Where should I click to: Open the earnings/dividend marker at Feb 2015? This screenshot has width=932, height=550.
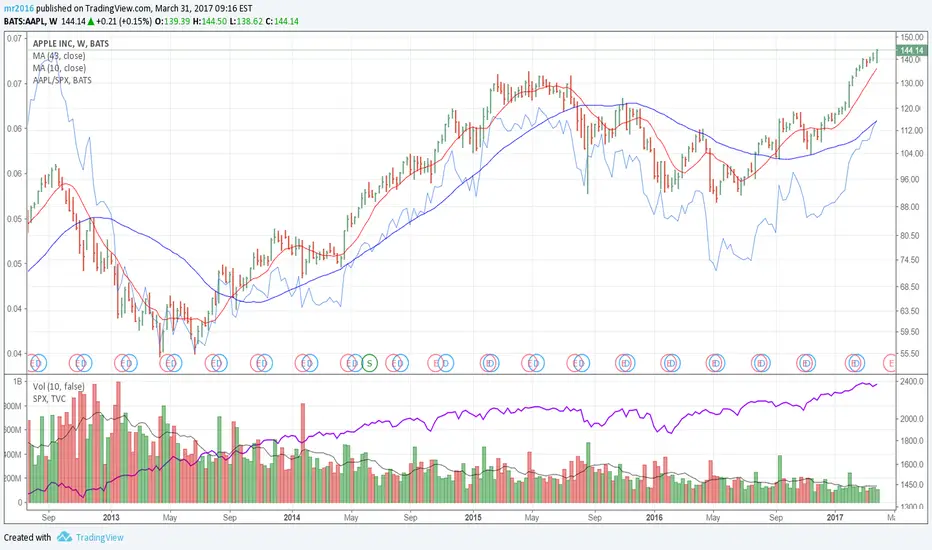point(490,363)
